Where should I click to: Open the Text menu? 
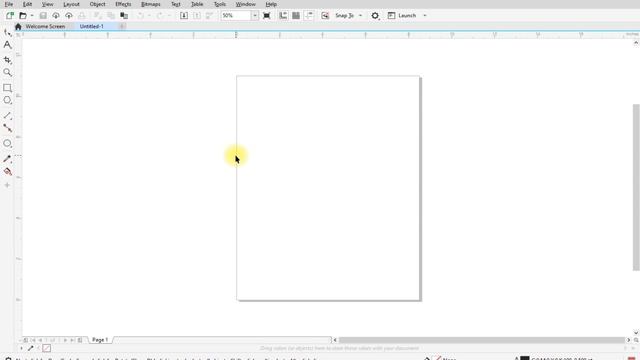[176, 4]
